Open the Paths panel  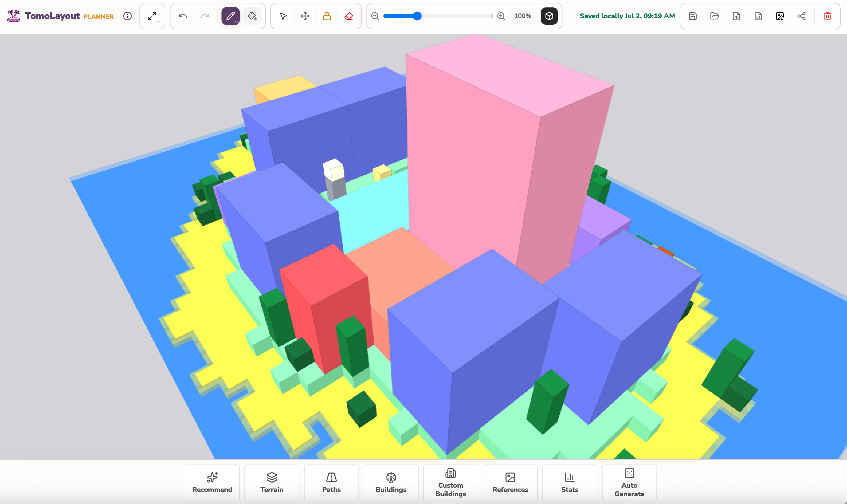coord(332,483)
